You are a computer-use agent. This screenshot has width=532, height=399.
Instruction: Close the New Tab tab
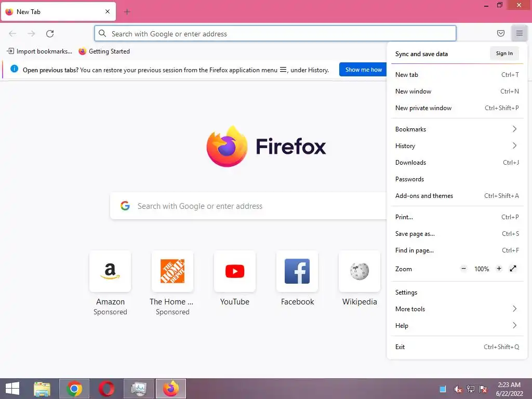pos(108,11)
